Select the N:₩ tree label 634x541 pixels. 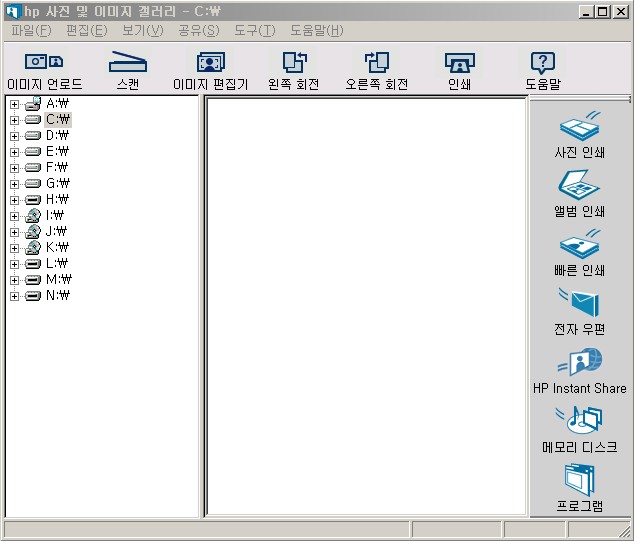[58, 296]
